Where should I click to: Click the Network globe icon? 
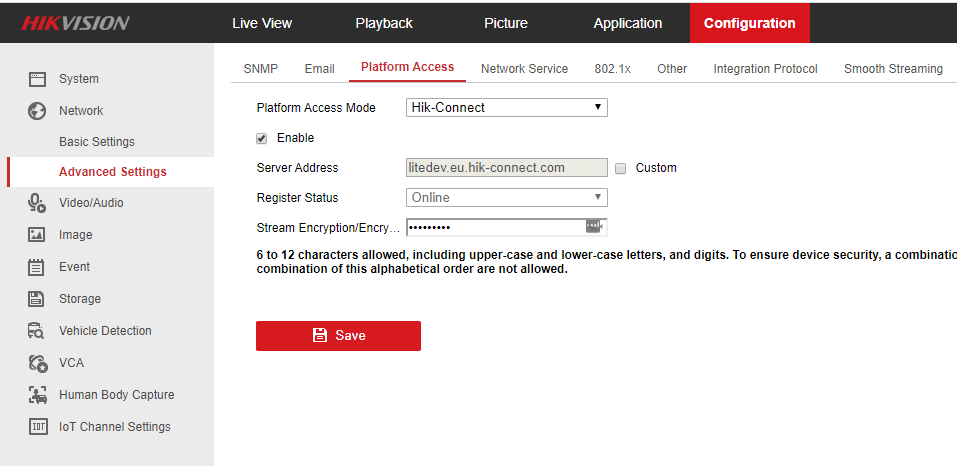point(37,111)
